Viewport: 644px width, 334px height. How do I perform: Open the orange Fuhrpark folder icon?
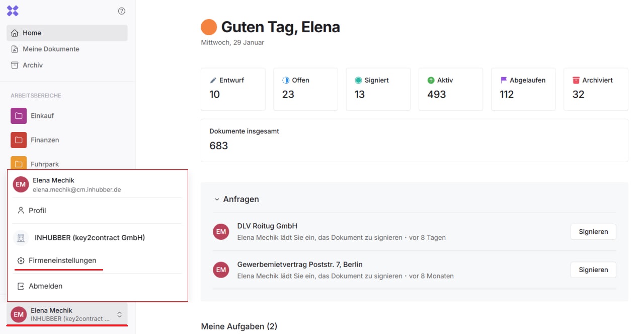[x=19, y=163]
